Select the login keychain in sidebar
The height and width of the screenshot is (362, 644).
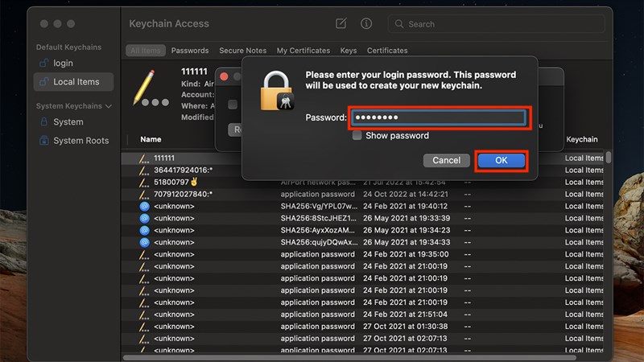pos(73,63)
